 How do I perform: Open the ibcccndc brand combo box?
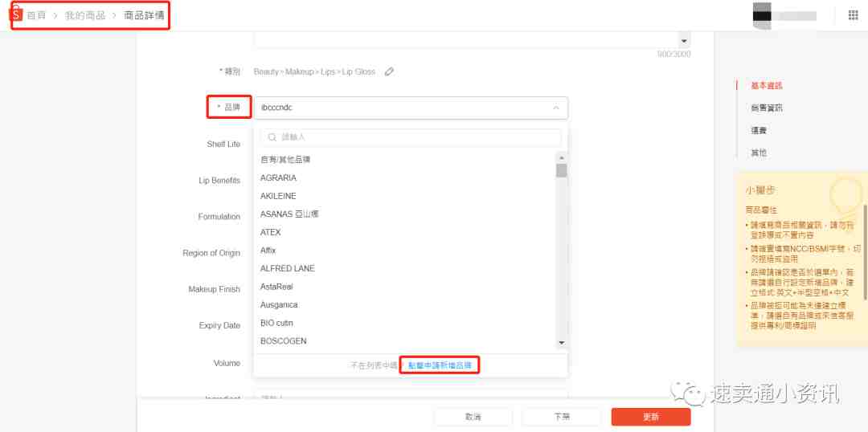click(x=411, y=108)
